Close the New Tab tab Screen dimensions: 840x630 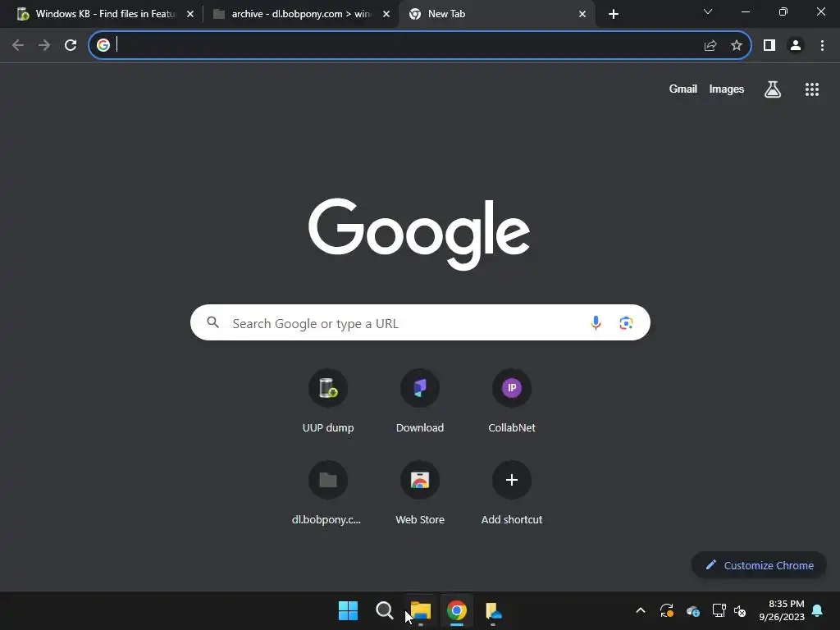coord(582,14)
